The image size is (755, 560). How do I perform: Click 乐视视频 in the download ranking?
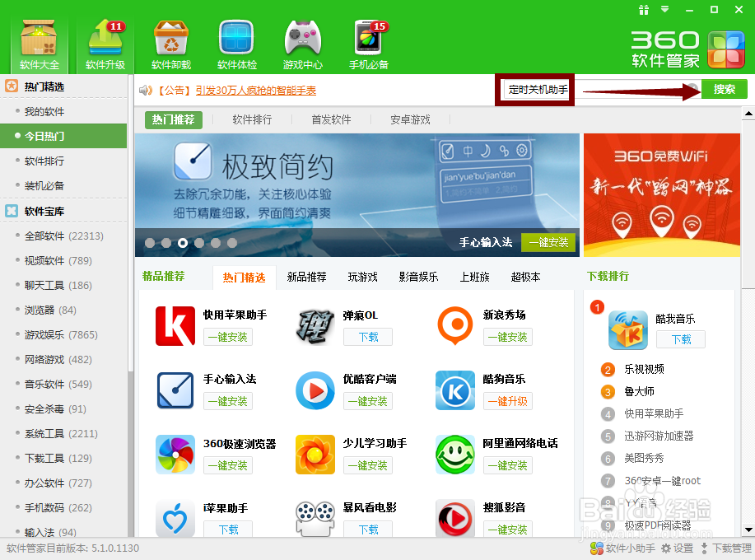(644, 369)
